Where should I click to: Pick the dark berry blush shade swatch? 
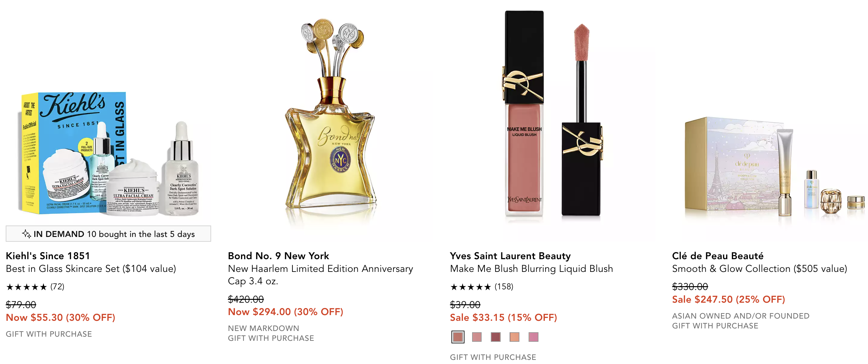coord(495,337)
